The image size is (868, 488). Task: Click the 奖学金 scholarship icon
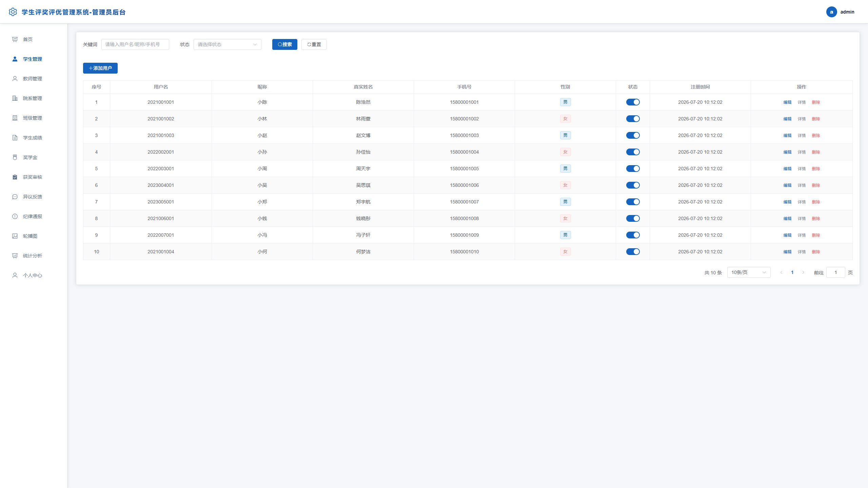15,157
